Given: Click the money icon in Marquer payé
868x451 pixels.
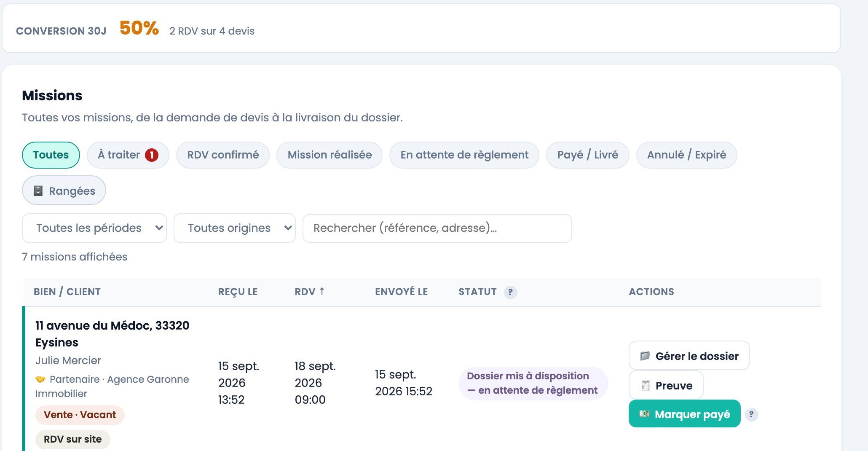Looking at the screenshot, I should [x=644, y=414].
